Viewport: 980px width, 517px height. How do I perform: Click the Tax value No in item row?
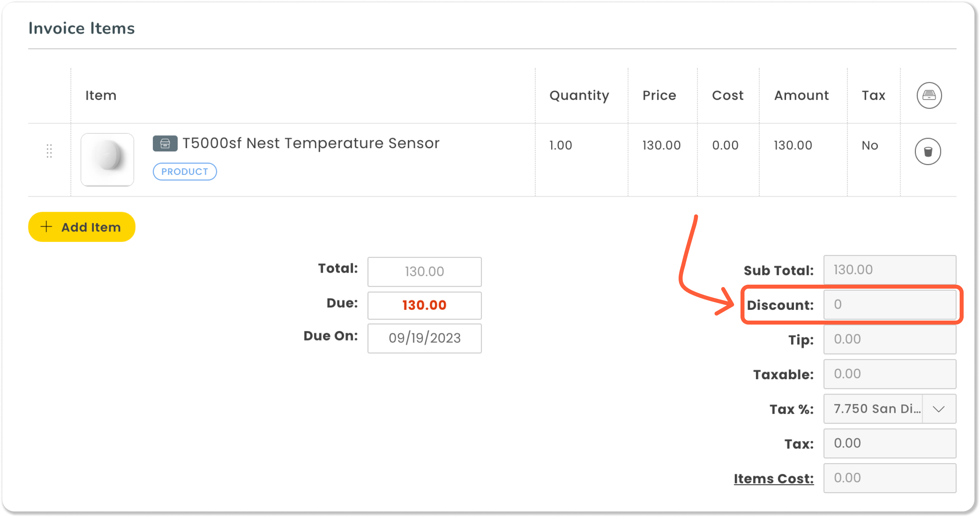[x=869, y=145]
